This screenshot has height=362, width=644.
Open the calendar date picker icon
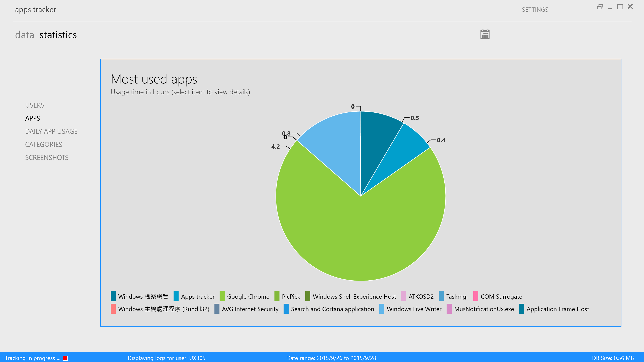[x=485, y=34]
